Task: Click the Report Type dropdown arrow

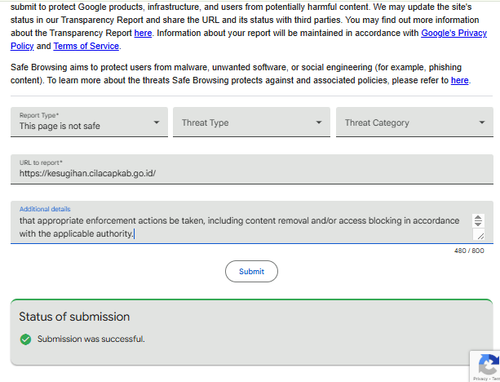Action: coord(156,122)
